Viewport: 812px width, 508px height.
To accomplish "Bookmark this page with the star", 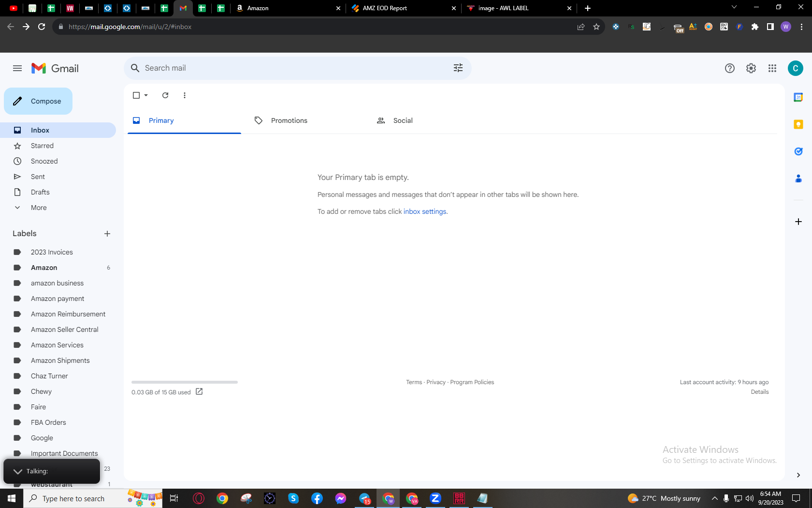I will click(596, 27).
